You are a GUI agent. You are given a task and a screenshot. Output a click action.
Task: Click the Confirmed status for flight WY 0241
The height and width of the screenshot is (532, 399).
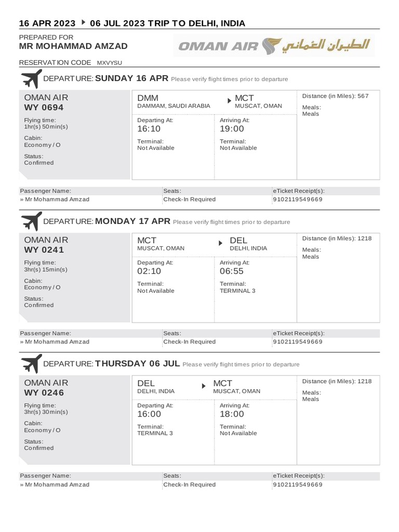(39, 305)
